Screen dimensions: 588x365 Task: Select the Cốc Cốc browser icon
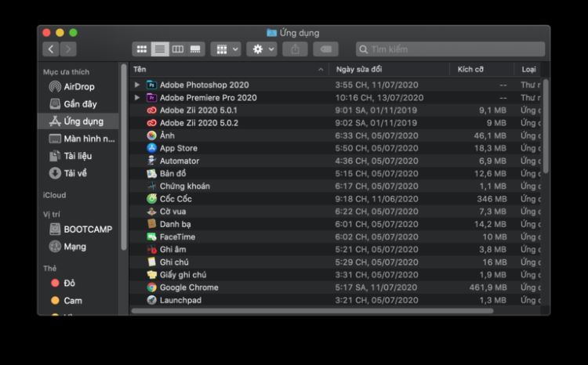click(x=151, y=199)
